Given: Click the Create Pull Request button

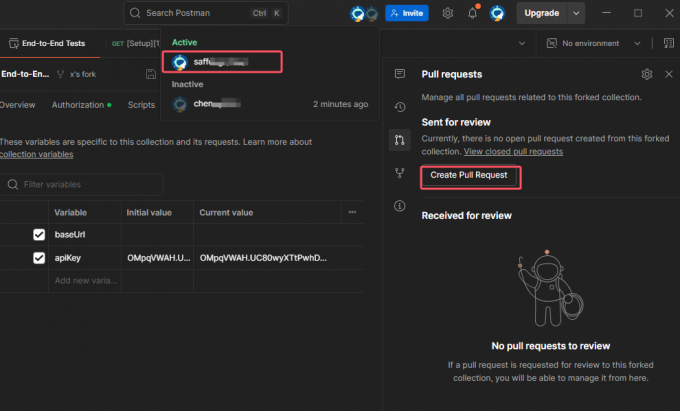Looking at the screenshot, I should 469,175.
